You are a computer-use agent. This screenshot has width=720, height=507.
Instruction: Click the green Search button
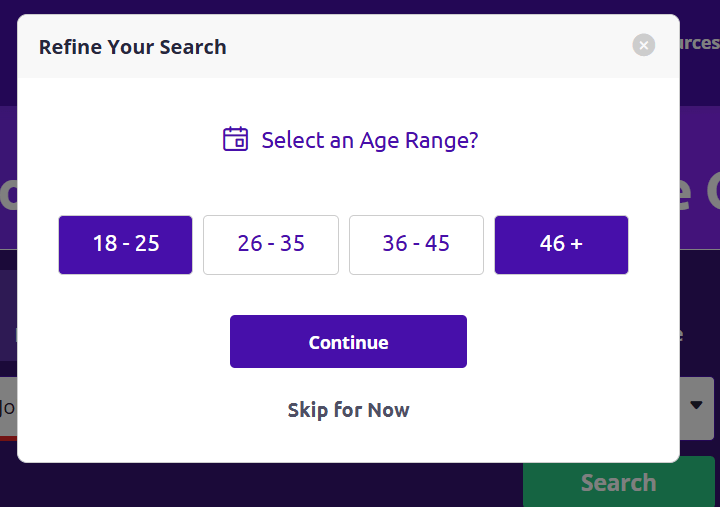(x=619, y=482)
